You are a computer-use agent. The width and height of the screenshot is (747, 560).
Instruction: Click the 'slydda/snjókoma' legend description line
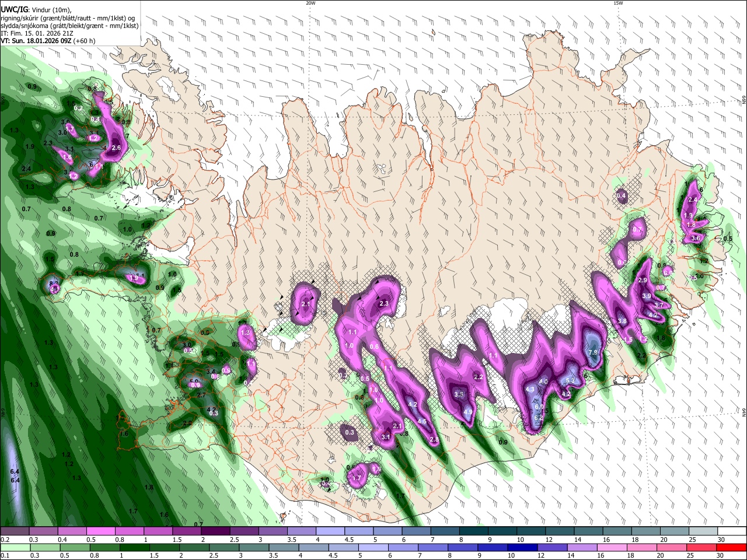coord(69,26)
